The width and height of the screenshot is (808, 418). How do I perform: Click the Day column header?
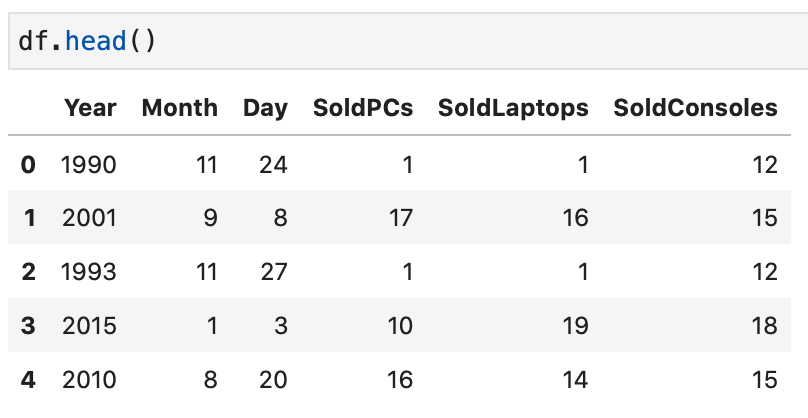(265, 109)
